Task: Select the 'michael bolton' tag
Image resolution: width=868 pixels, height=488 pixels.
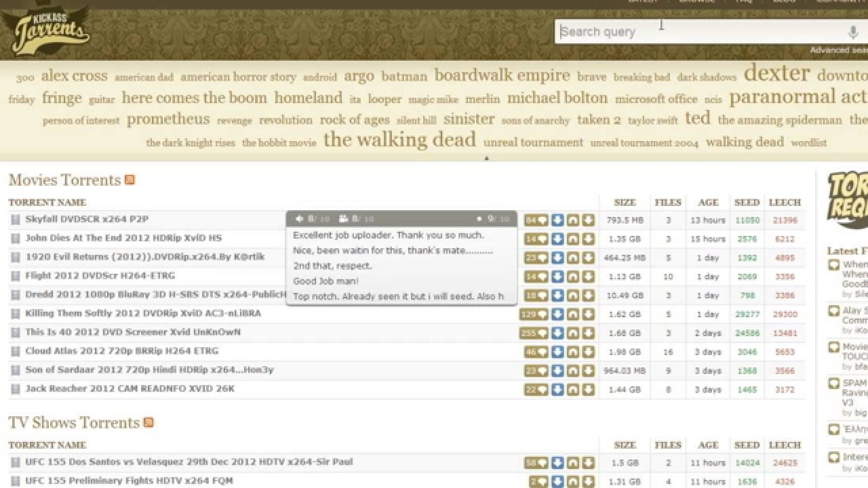Action: [x=557, y=98]
